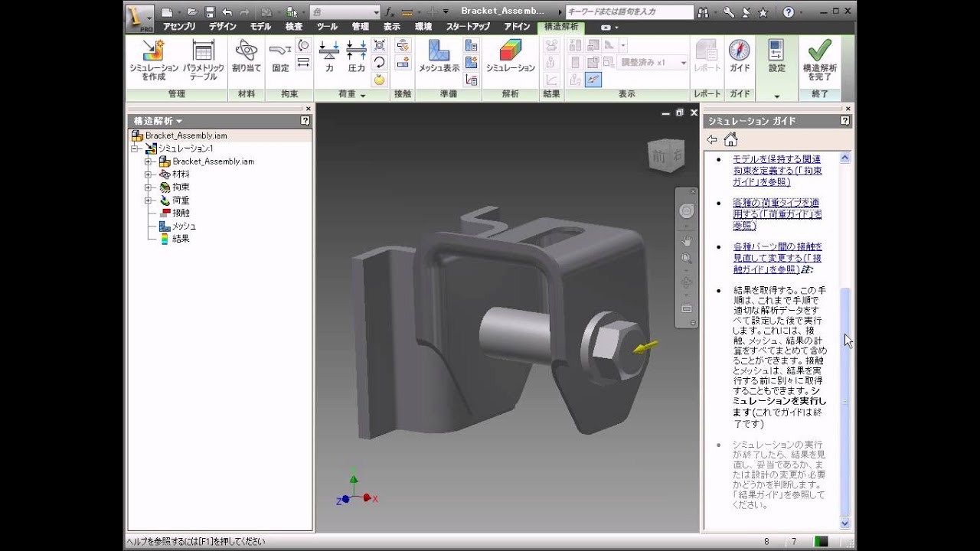
Task: Open the 調整済み x1 displacement dropdown
Action: tap(684, 63)
